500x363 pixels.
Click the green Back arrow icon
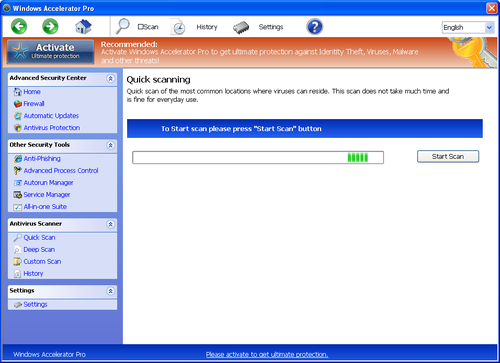[19, 26]
